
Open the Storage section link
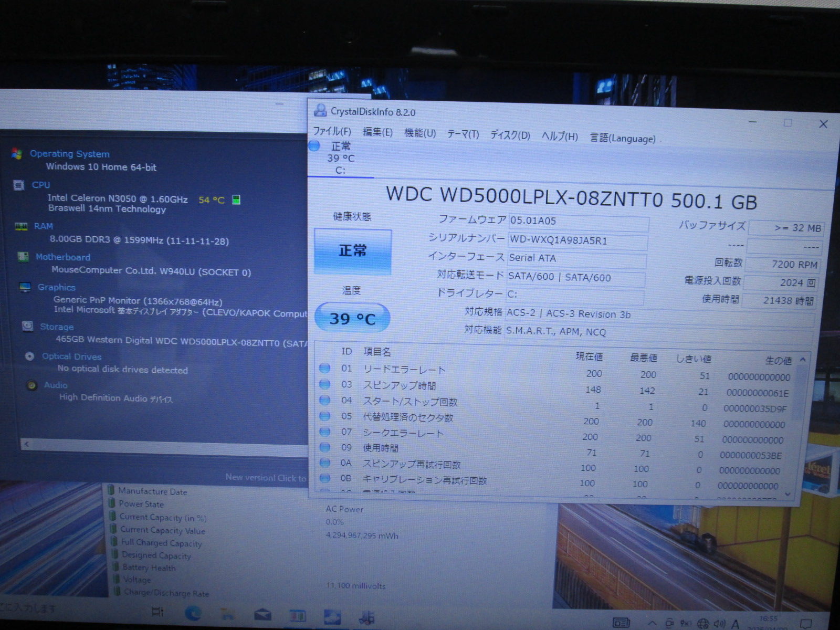click(x=57, y=327)
